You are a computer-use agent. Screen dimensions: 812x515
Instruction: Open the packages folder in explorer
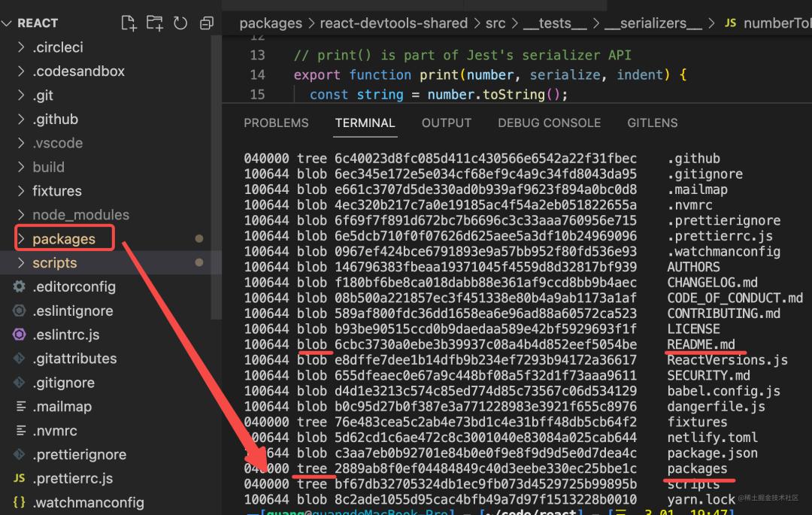click(64, 239)
